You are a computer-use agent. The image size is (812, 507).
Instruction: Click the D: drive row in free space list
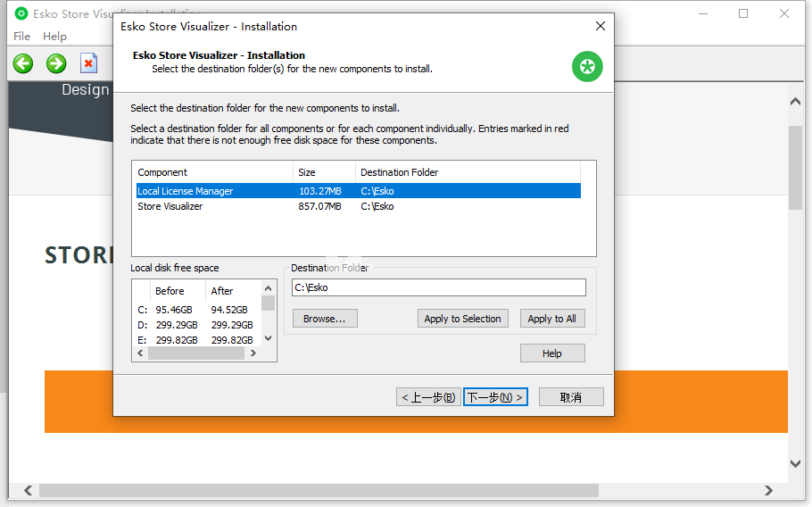coord(197,325)
